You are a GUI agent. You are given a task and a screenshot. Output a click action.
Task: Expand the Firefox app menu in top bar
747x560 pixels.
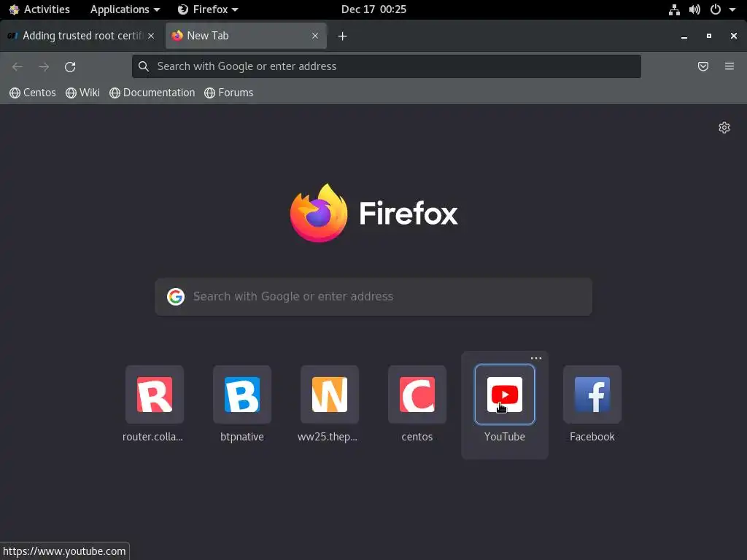[x=208, y=9]
